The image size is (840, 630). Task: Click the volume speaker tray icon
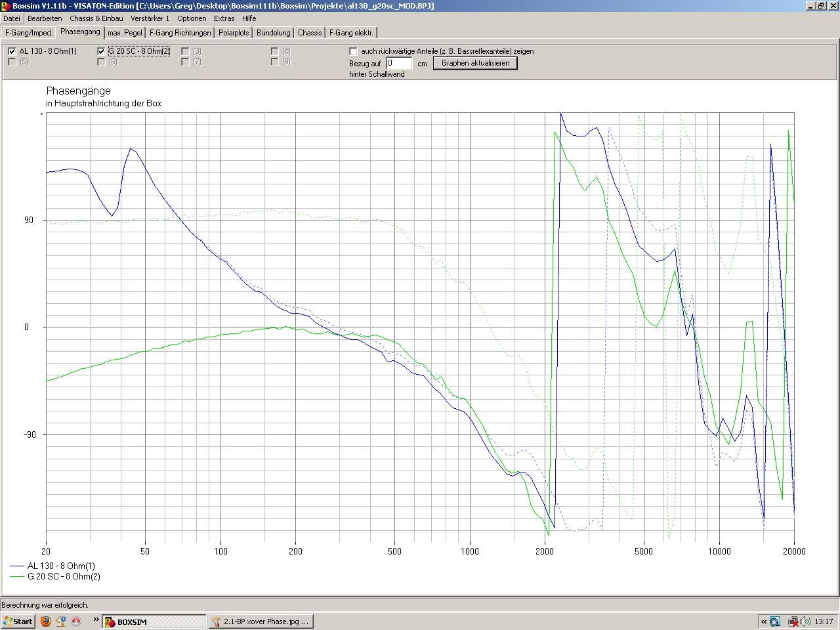click(x=805, y=621)
